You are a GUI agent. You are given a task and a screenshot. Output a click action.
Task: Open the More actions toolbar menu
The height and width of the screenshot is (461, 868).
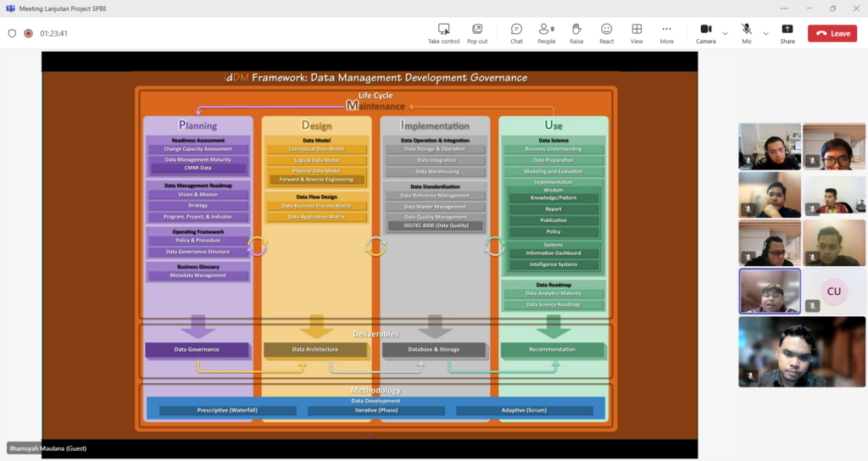click(666, 33)
